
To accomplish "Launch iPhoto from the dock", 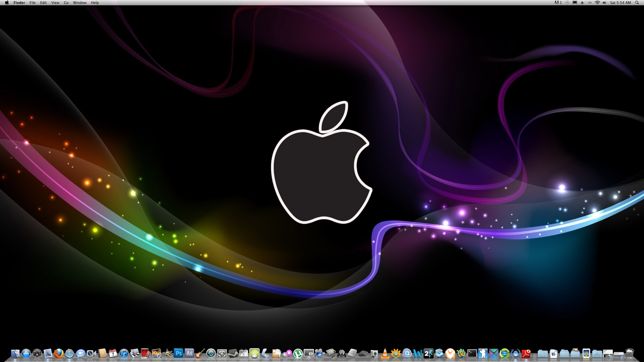I will (156, 353).
